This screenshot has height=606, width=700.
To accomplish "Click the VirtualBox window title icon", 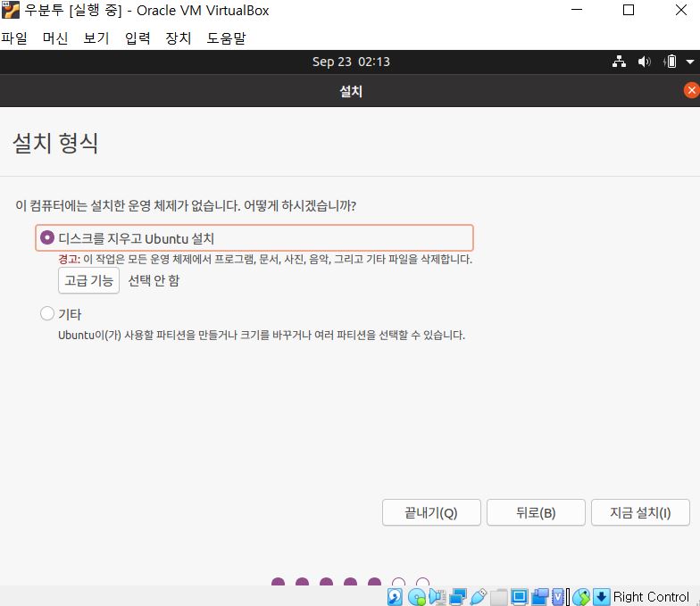I will tap(11, 10).
